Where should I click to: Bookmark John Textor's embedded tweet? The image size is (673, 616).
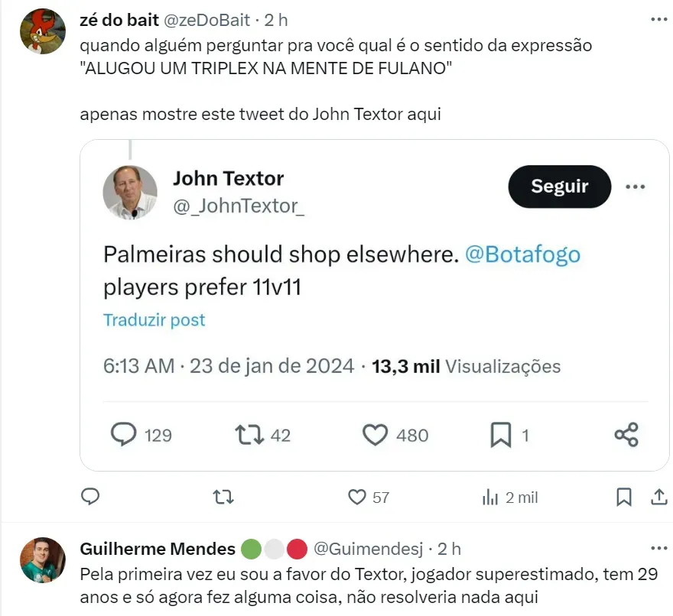(x=500, y=435)
